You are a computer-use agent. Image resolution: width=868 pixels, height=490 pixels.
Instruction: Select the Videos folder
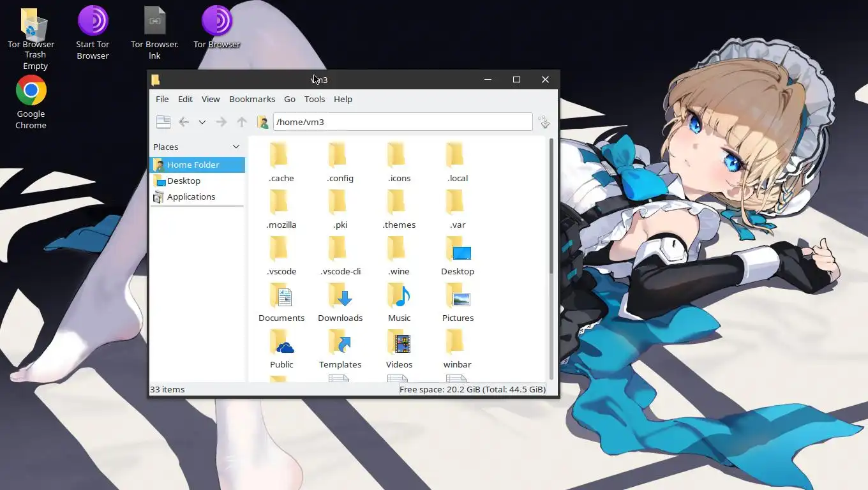(399, 349)
